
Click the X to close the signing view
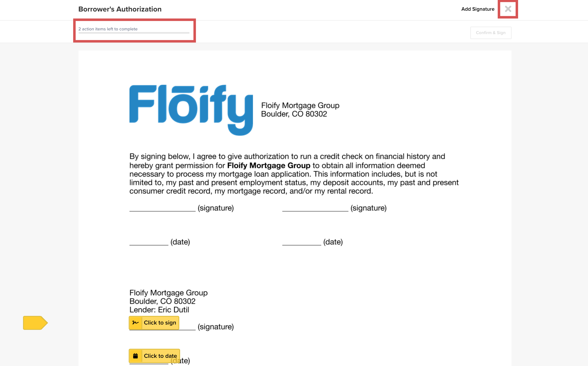(x=508, y=9)
